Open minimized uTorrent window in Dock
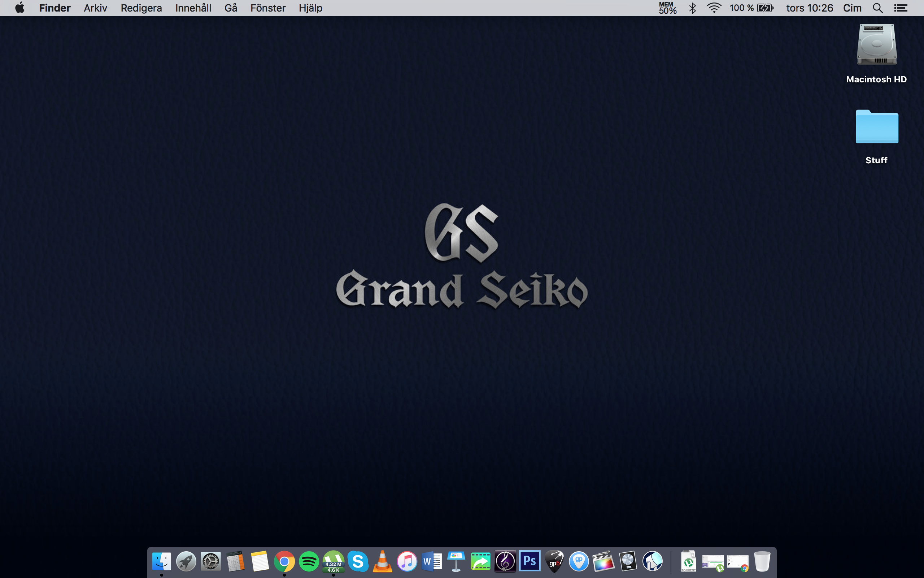The height and width of the screenshot is (578, 924). [713, 563]
